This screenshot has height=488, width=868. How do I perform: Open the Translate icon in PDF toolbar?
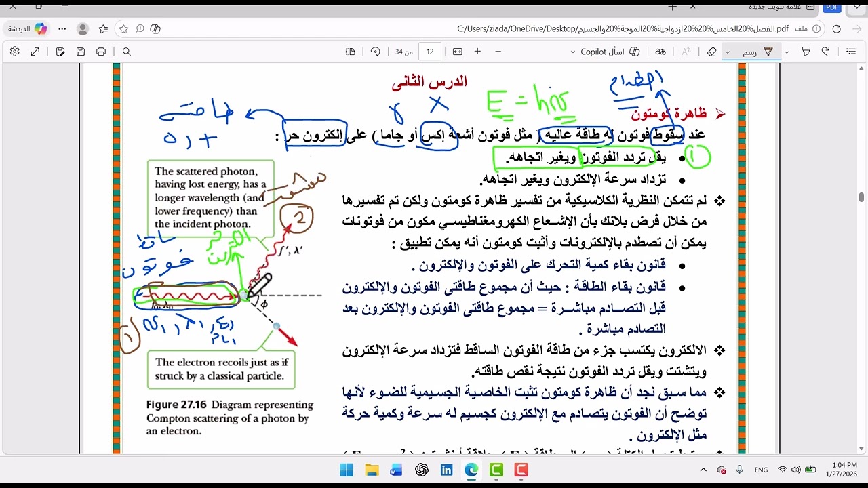click(660, 52)
